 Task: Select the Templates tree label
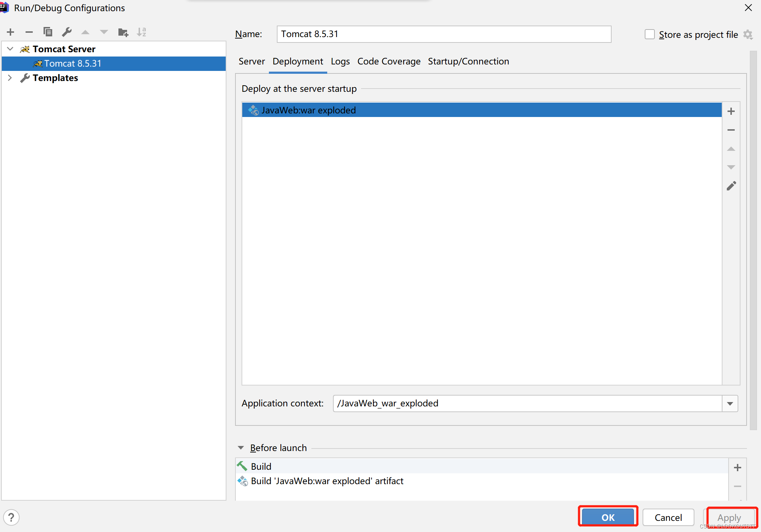(x=55, y=78)
